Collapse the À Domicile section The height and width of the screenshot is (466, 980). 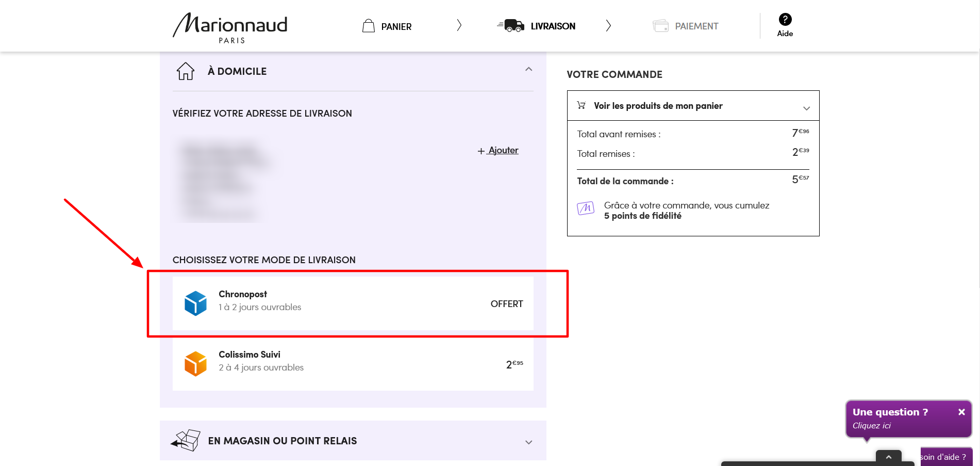(x=528, y=70)
